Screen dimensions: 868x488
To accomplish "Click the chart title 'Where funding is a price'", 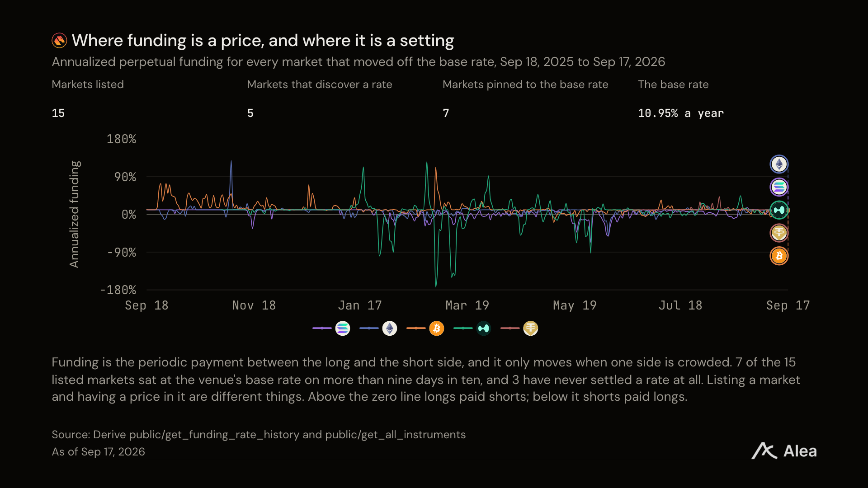I will 263,41.
